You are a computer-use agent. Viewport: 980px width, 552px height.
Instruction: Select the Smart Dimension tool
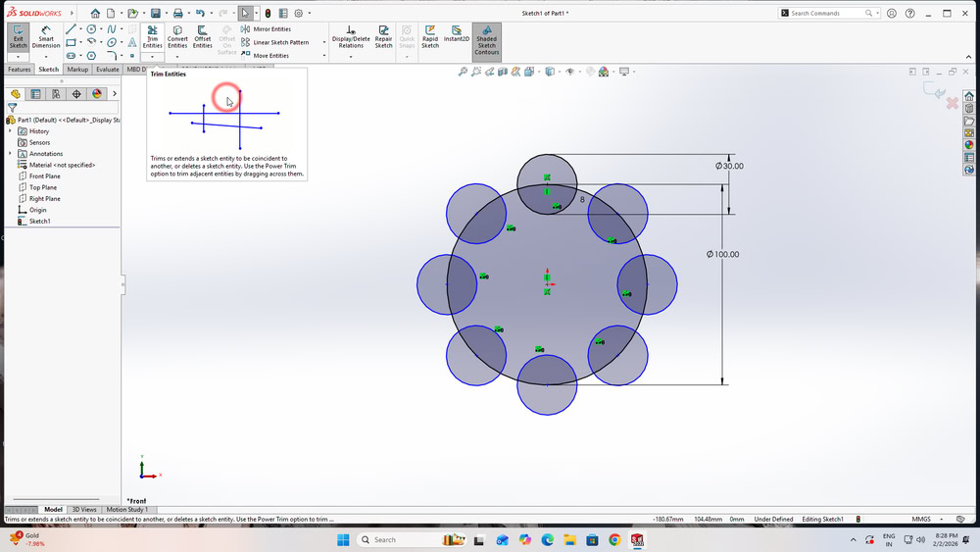coord(46,37)
